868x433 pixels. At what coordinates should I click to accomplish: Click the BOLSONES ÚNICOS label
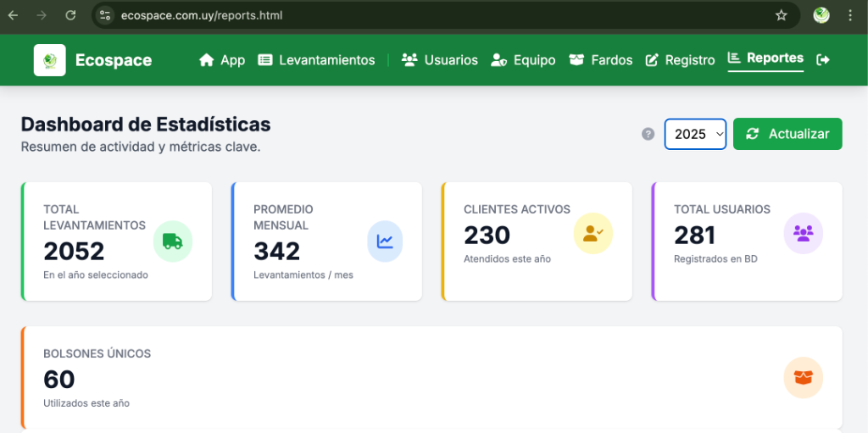coord(97,354)
